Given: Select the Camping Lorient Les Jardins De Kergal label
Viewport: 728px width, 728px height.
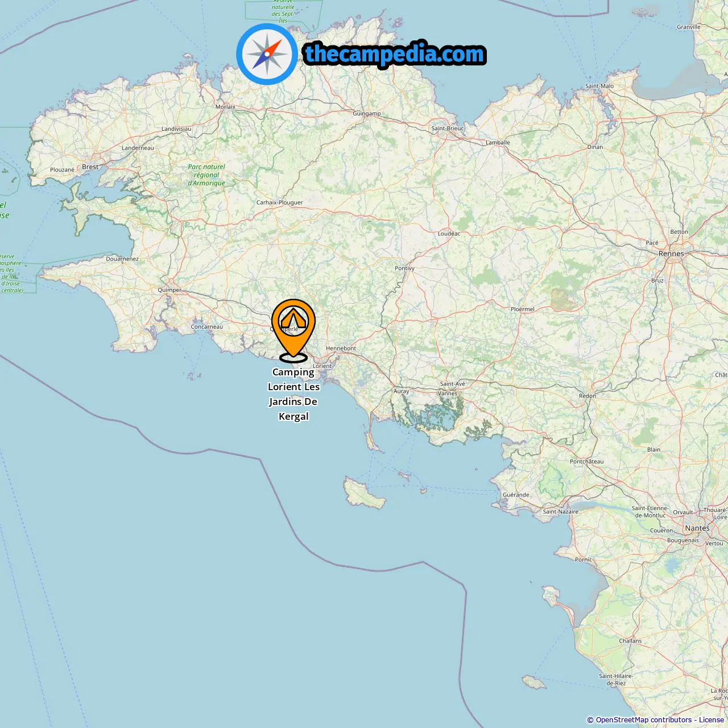Looking at the screenshot, I should [x=293, y=394].
